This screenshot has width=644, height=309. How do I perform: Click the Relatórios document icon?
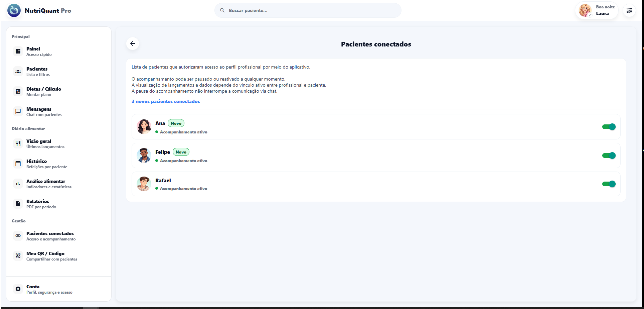coord(18,204)
